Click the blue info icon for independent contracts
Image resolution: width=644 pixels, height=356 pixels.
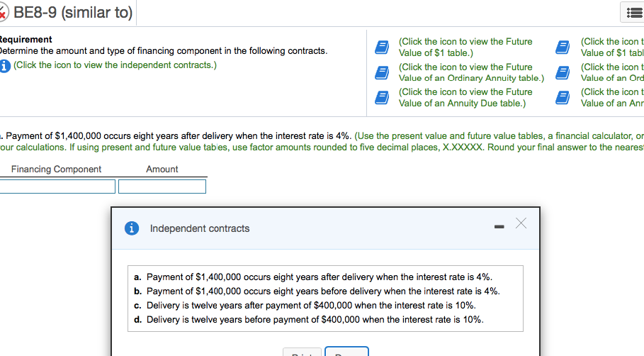5,65
